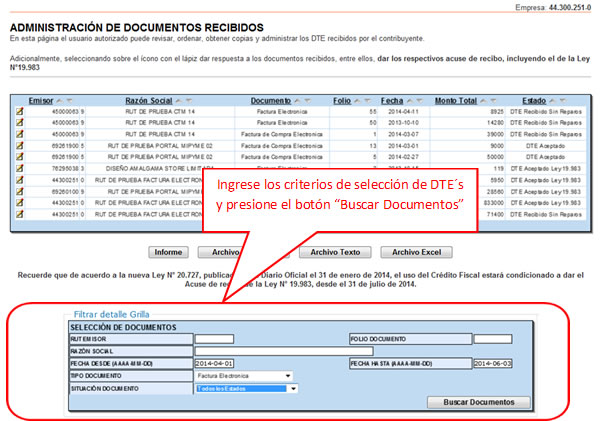Open the Tipo Documento dropdown
The height and width of the screenshot is (421, 600).
pos(244,376)
